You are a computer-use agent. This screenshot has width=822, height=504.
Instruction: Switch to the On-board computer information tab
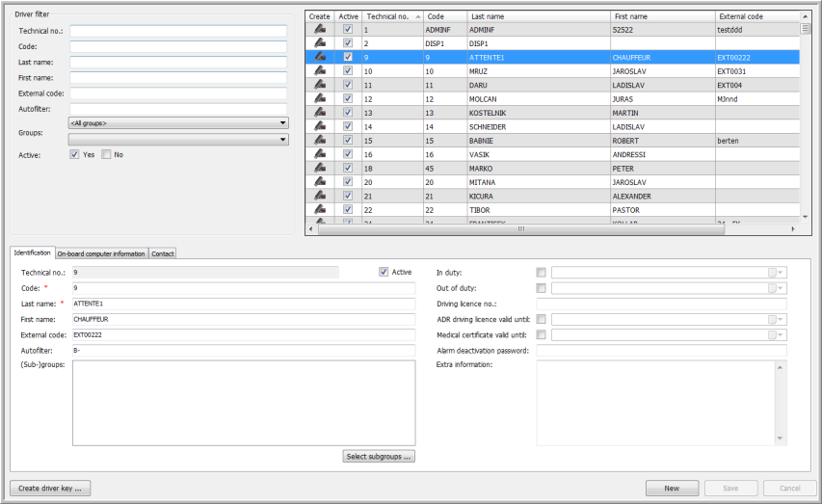[x=101, y=253]
